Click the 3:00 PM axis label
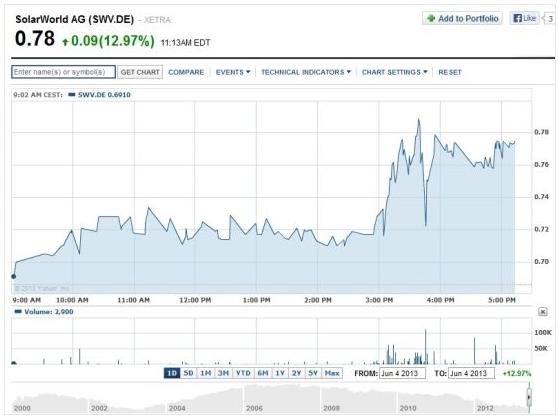Screen dimensions: 558x418 tap(379, 300)
